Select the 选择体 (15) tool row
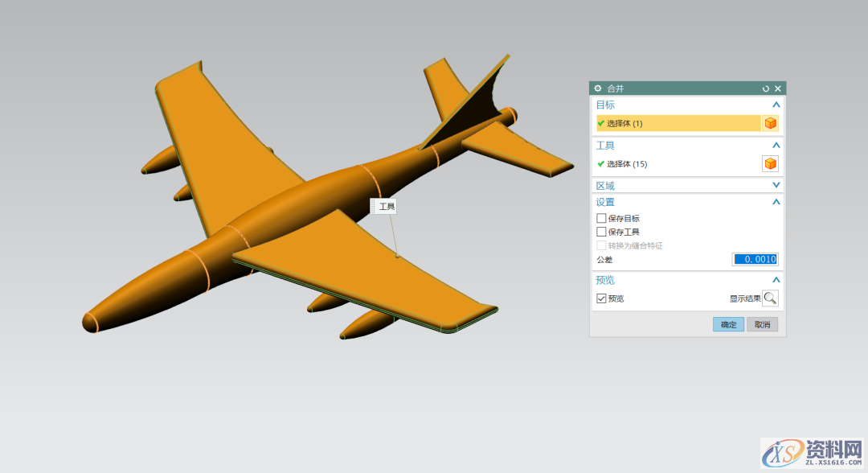Image resolution: width=868 pixels, height=473 pixels. coord(677,164)
